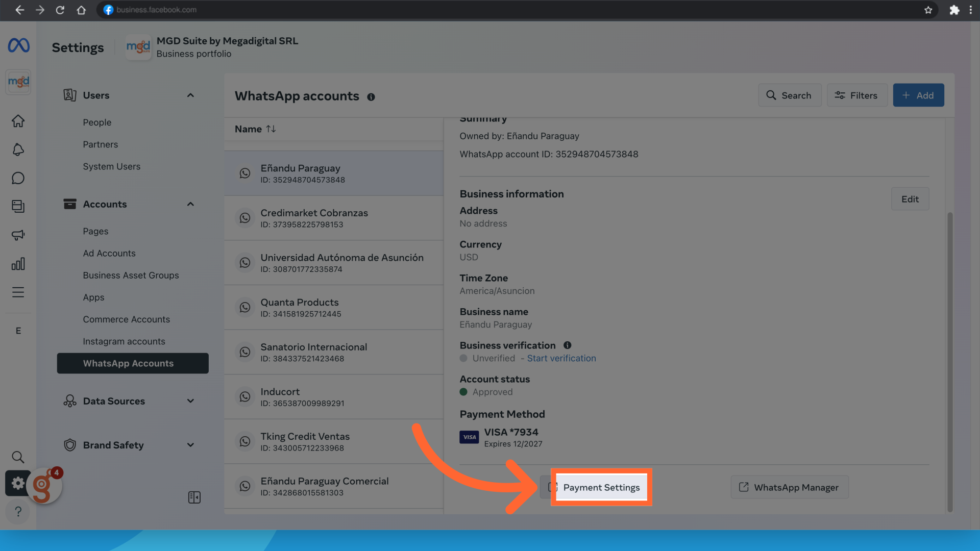Collapse the Users section

[x=190, y=95]
